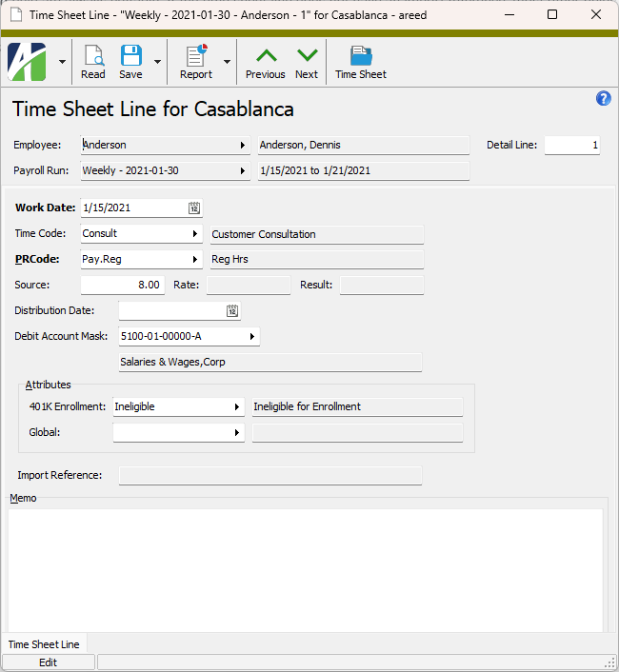Viewport: 619px width, 672px height.
Task: Click the Memo group label
Action: 23,498
